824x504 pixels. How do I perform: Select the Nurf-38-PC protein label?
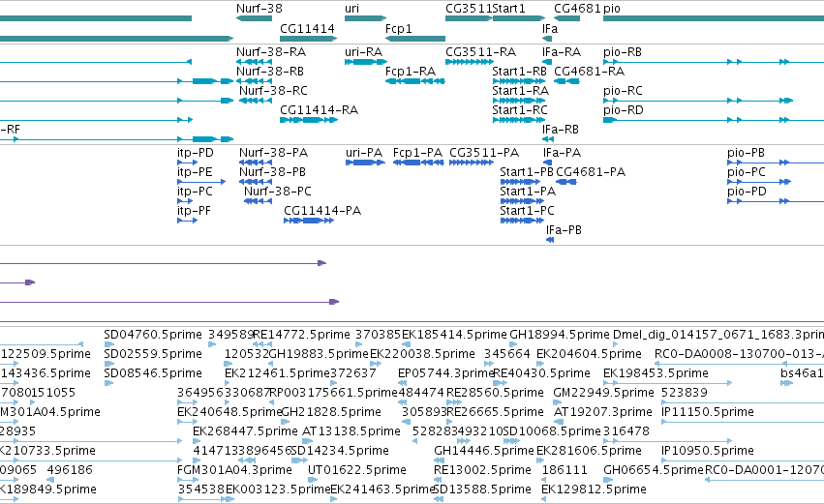click(x=278, y=192)
